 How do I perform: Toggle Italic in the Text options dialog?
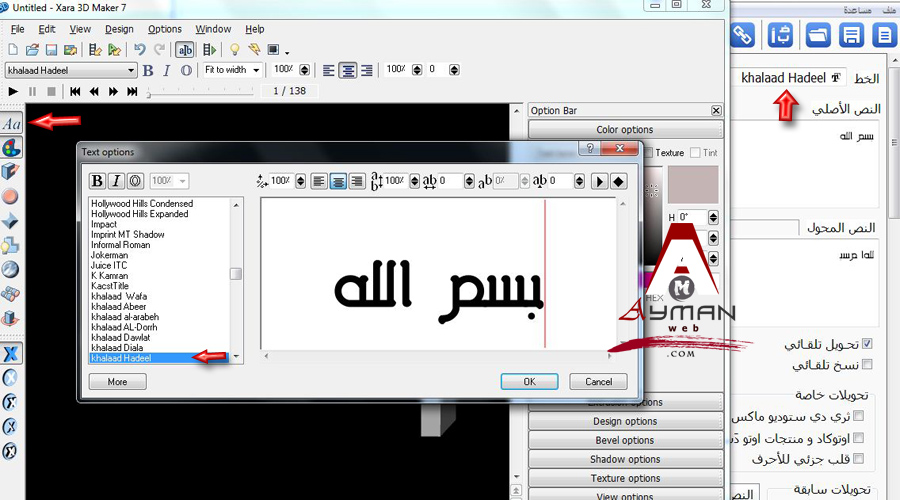116,181
